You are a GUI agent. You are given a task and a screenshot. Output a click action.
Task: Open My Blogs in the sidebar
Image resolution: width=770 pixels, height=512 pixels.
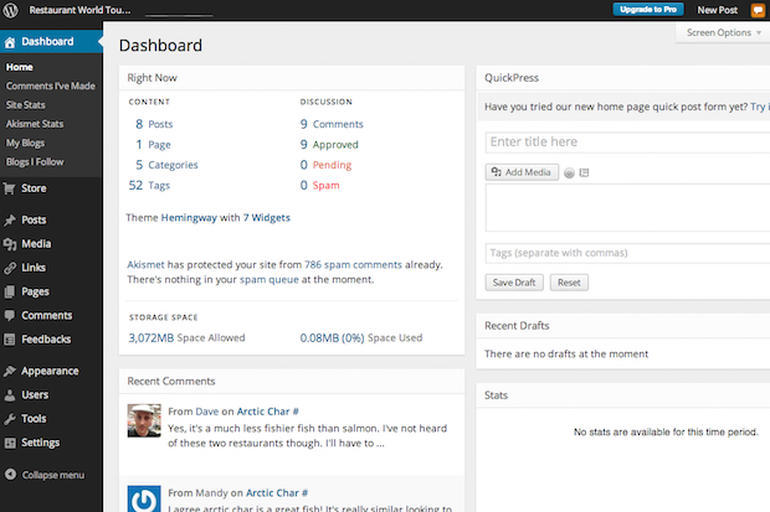click(25, 143)
